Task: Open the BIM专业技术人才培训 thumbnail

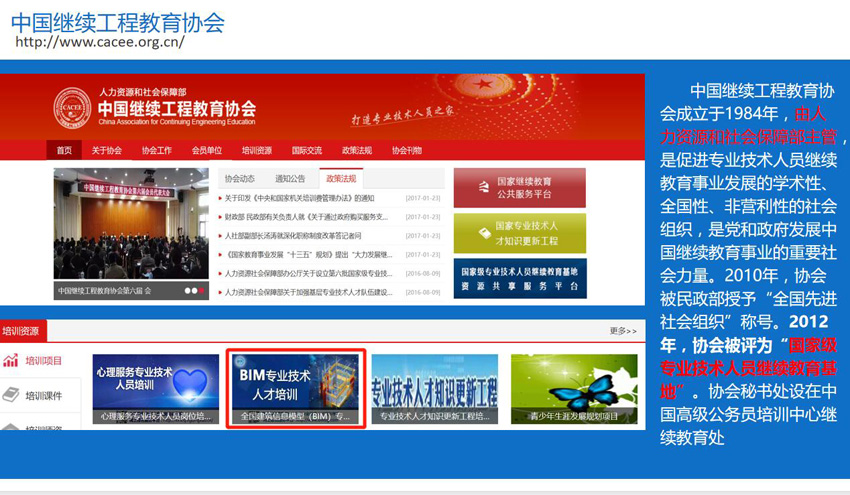Action: pyautogui.click(x=295, y=389)
